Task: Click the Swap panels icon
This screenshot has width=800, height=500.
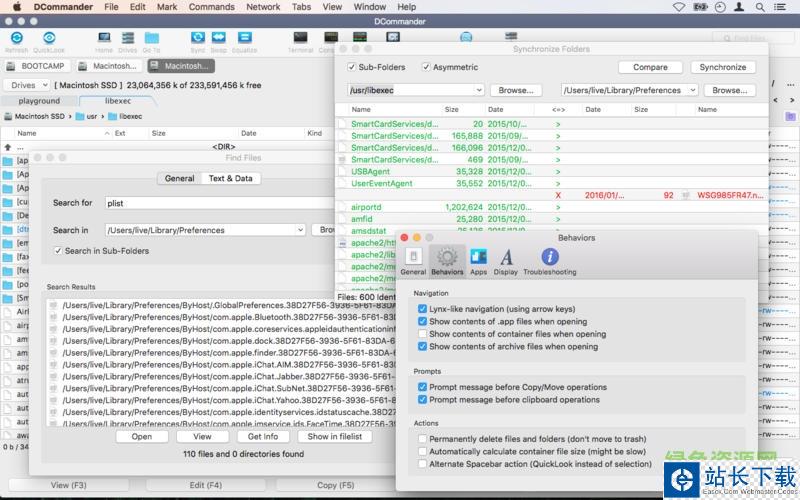Action: [x=219, y=39]
